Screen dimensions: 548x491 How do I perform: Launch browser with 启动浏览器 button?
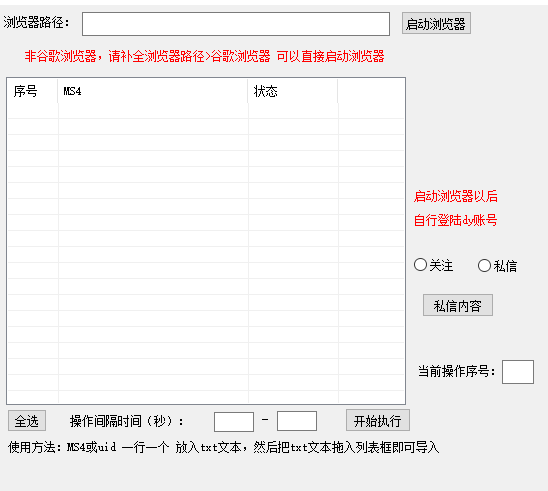click(436, 23)
